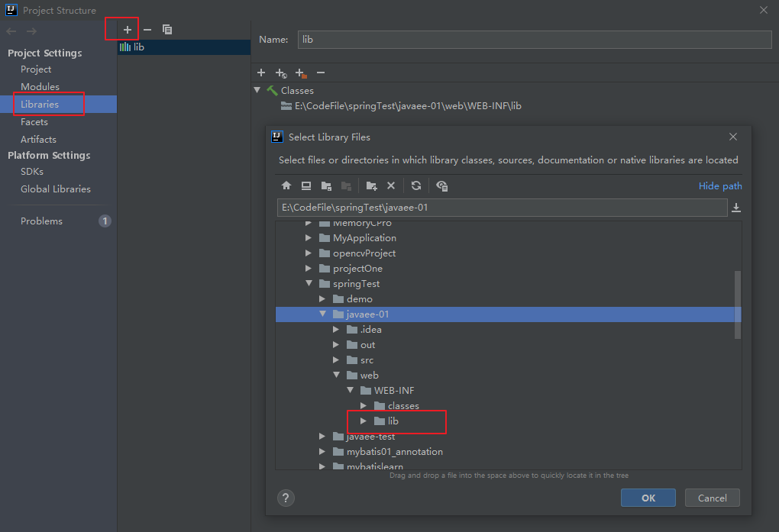Open Problems list
This screenshot has width=779, height=532.
41,221
